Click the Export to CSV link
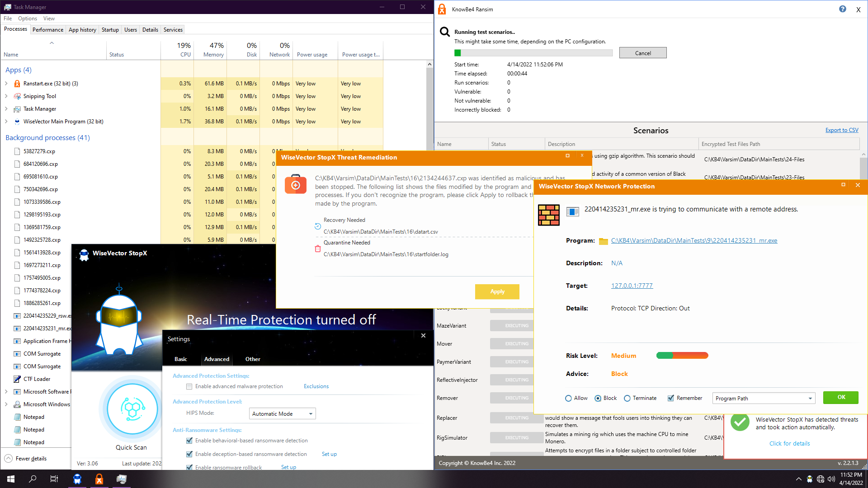This screenshot has width=868, height=488. [x=841, y=130]
